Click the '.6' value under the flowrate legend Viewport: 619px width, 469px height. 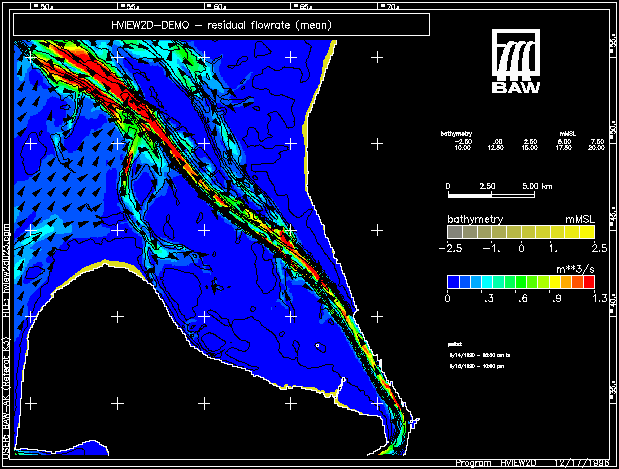(523, 298)
